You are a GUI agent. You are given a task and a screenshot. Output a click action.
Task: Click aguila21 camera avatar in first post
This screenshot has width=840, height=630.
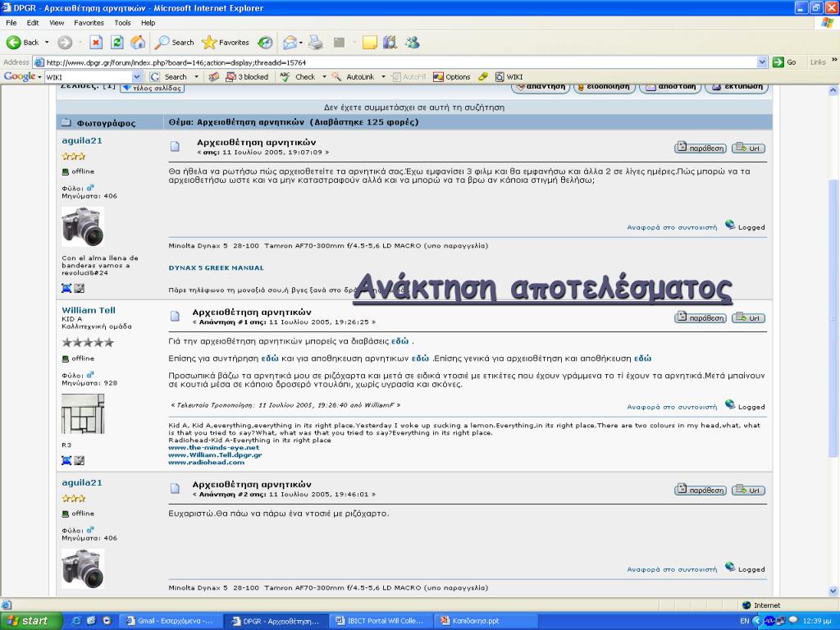(x=83, y=226)
